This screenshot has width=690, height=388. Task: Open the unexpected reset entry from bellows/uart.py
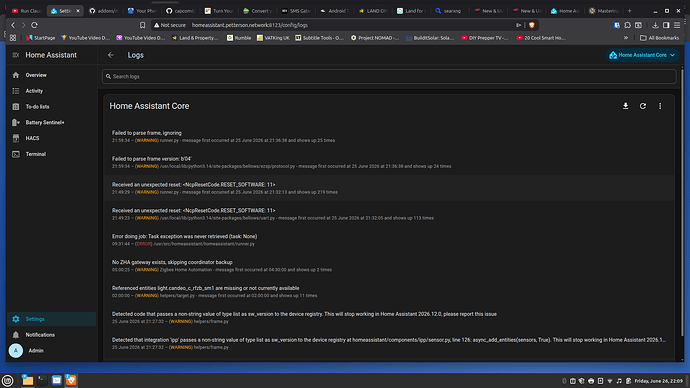click(389, 214)
